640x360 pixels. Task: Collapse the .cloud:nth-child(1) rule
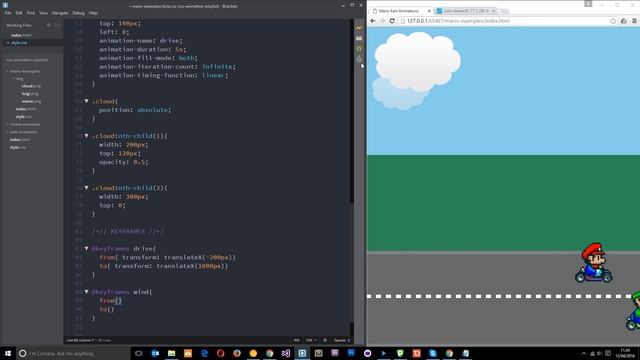coord(86,136)
